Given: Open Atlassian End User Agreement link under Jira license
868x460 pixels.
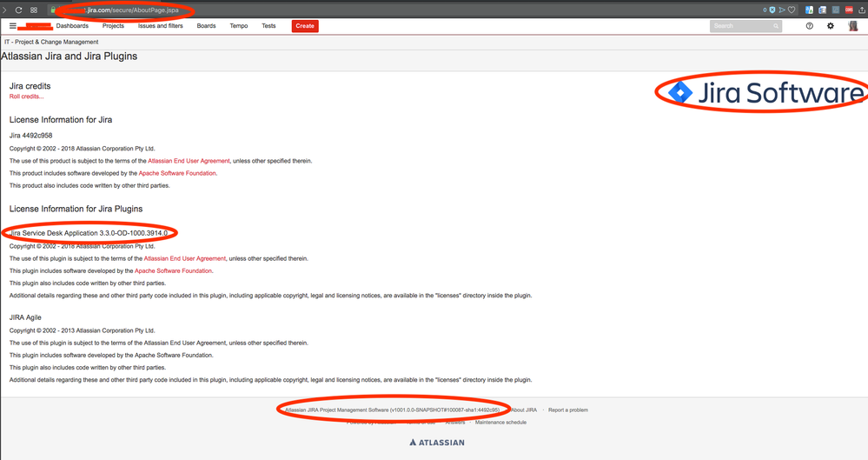Looking at the screenshot, I should 189,161.
